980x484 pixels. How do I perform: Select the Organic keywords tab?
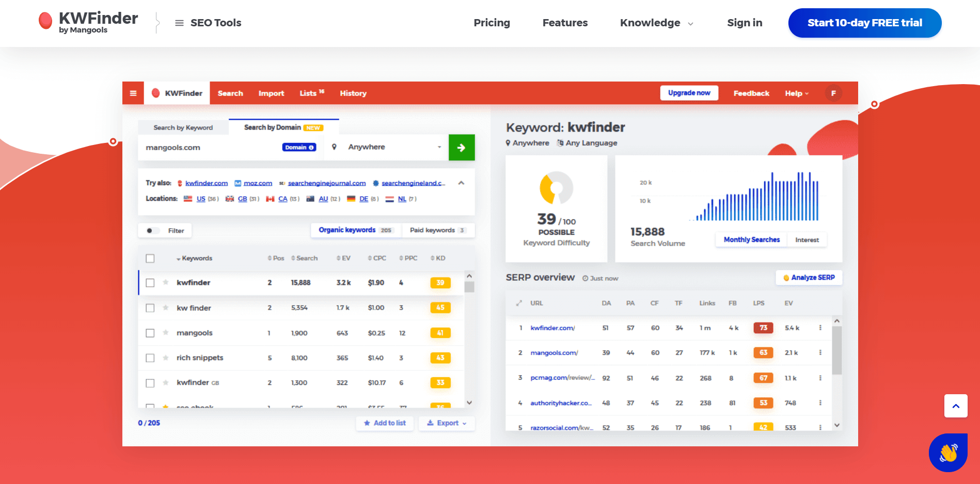click(x=356, y=230)
